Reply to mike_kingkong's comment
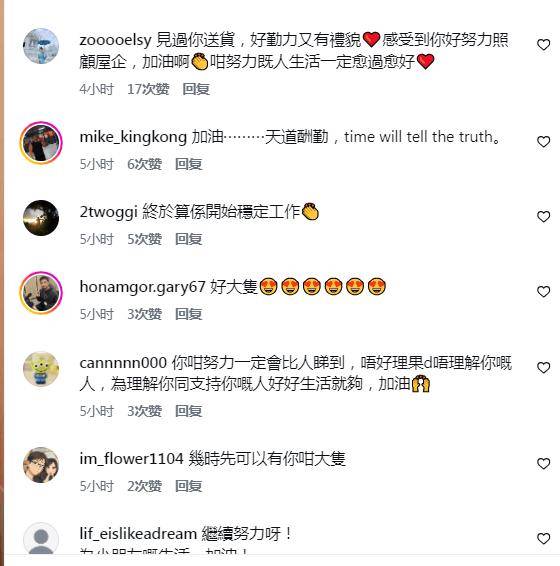The height and width of the screenshot is (566, 560). tap(188, 164)
